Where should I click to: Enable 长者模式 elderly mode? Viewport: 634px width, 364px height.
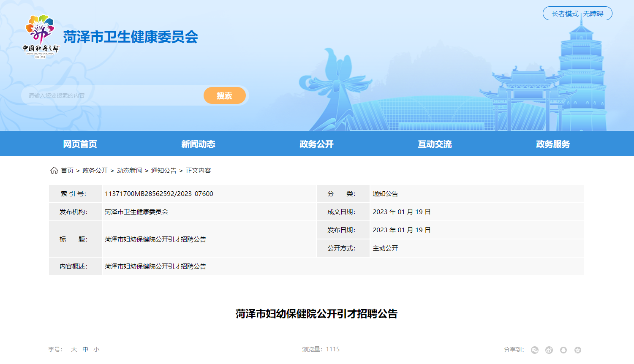[x=565, y=14]
